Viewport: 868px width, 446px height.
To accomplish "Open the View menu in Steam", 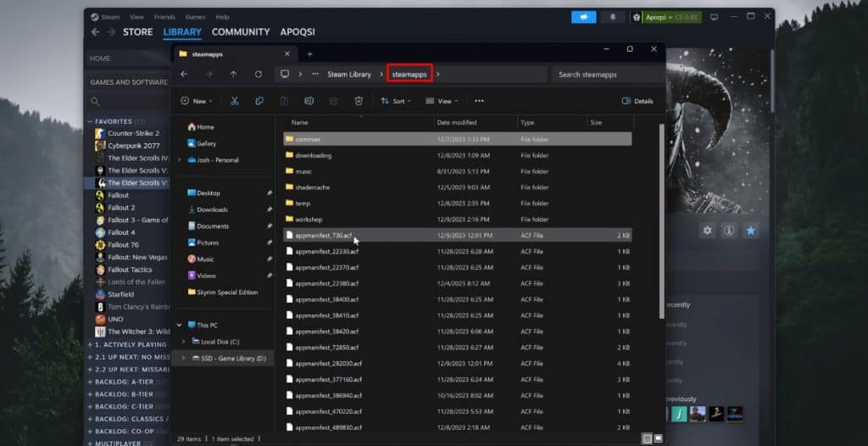I will [x=136, y=17].
